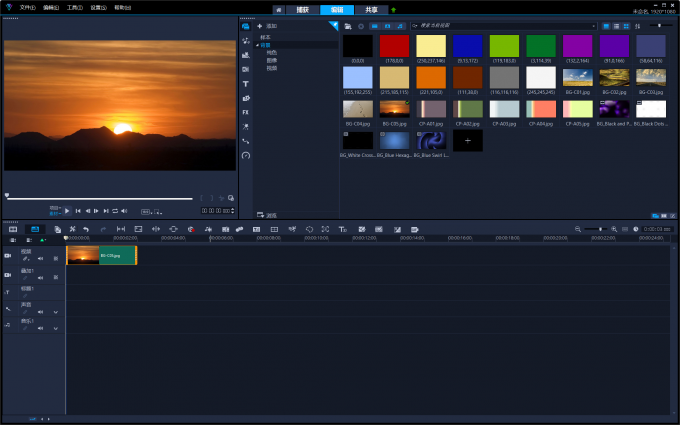Viewport: 680px width, 425px height.
Task: Click the Browse button at library bottom
Action: 267,215
